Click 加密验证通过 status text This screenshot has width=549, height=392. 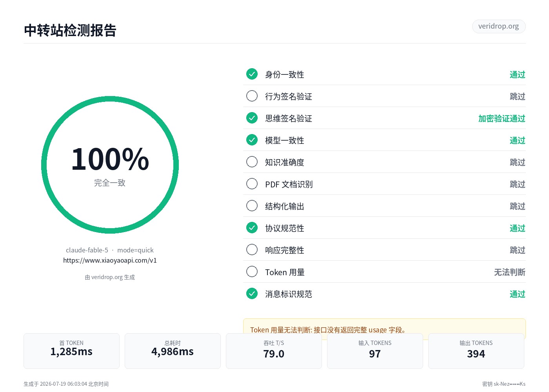502,118
